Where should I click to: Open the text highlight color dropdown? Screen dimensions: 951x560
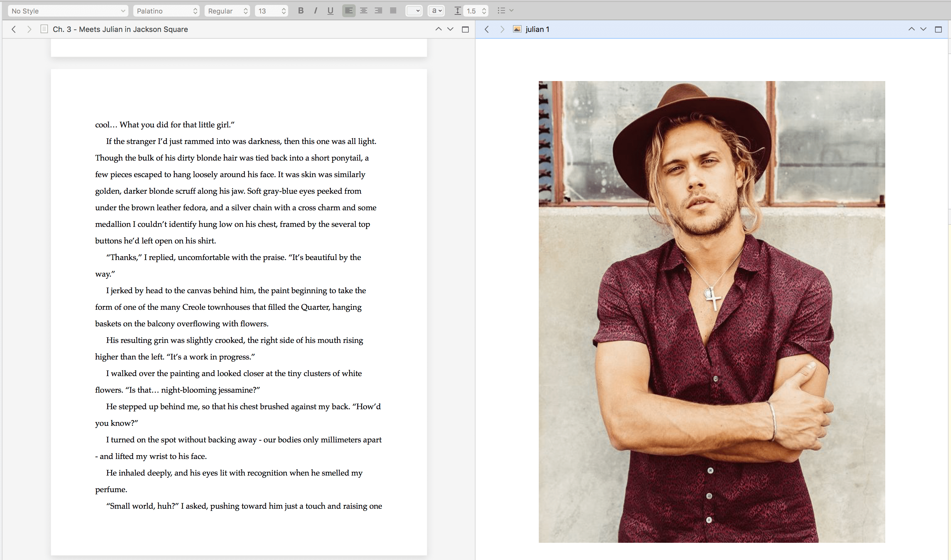coord(414,10)
